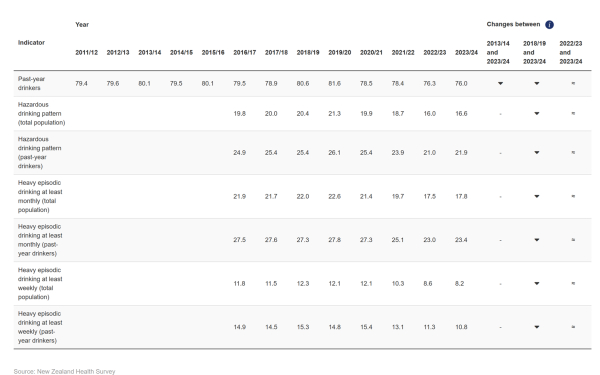The width and height of the screenshot is (600, 375).
Task: Select the Past-year drinkers row label
Action: [x=31, y=83]
